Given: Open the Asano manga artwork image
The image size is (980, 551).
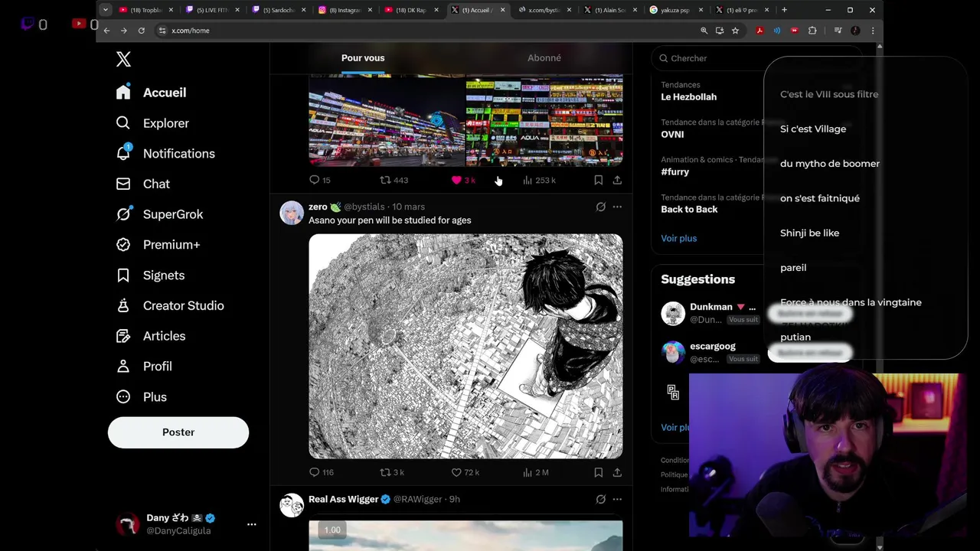Looking at the screenshot, I should (465, 346).
